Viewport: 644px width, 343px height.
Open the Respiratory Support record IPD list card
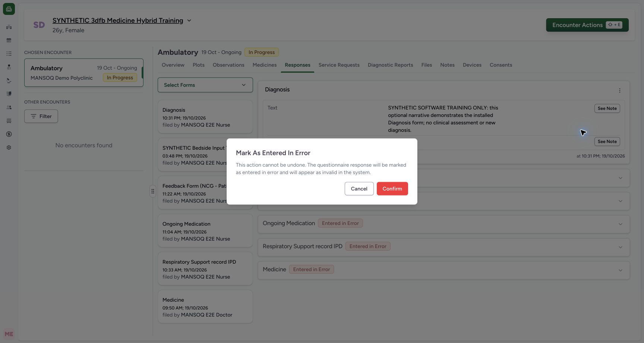[205, 269]
